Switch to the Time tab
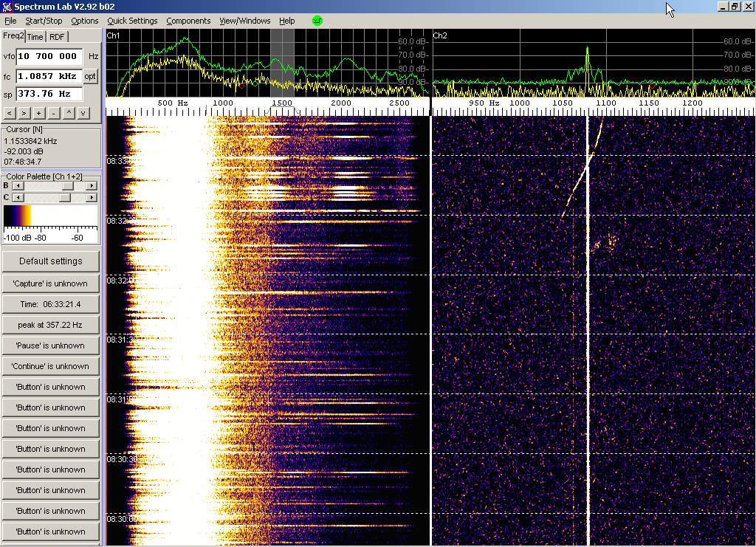 [x=35, y=37]
